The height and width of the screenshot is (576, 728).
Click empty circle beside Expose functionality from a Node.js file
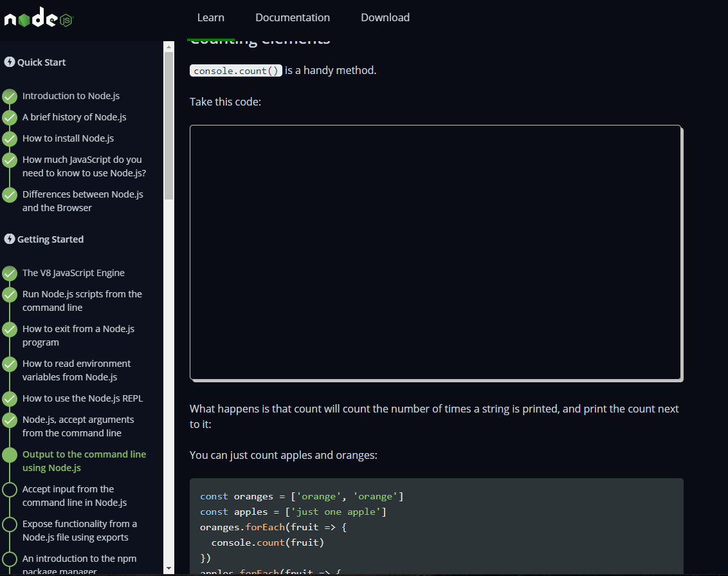click(x=10, y=525)
